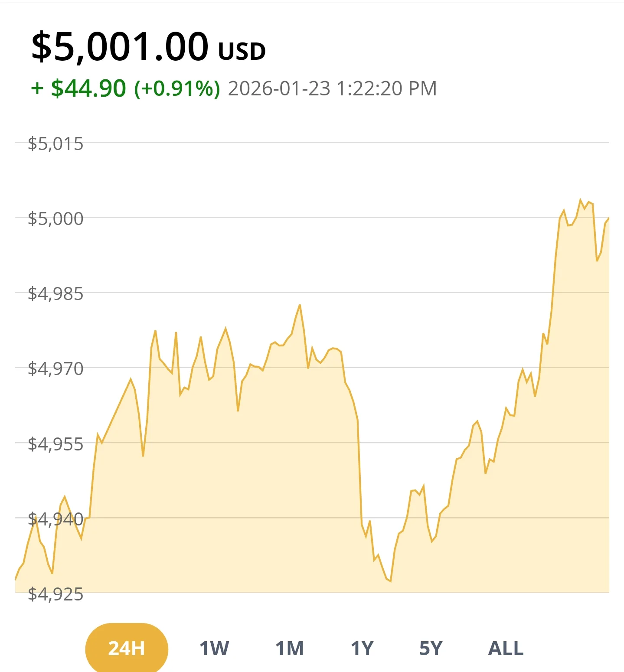Click the $5,001.00 headline price
The image size is (624, 672).
[x=120, y=47]
